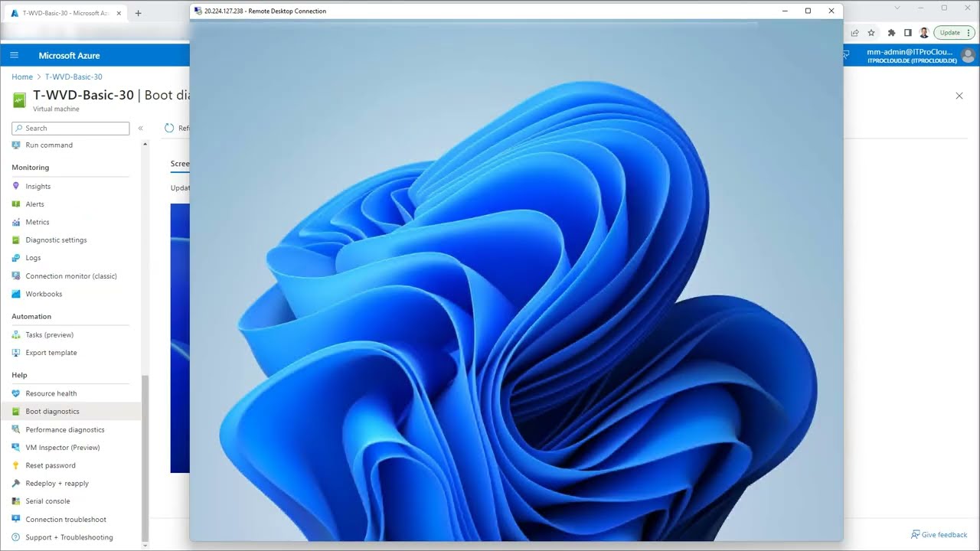Open a new browser tab with plus

point(138,13)
